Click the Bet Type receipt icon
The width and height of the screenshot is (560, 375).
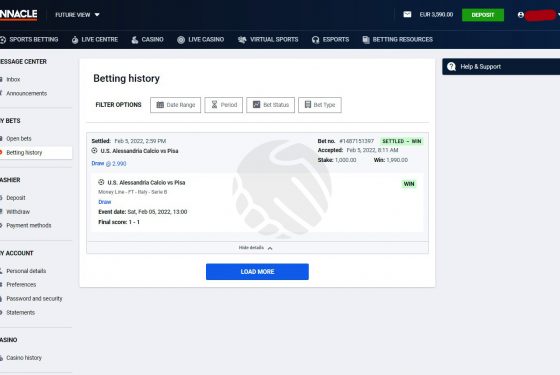(308, 105)
